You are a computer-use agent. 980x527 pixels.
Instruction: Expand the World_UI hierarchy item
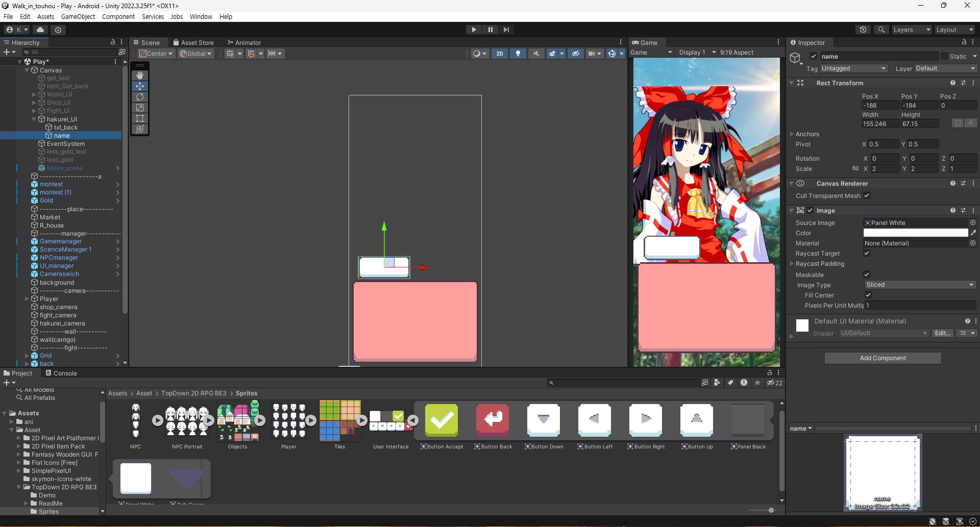click(34, 94)
